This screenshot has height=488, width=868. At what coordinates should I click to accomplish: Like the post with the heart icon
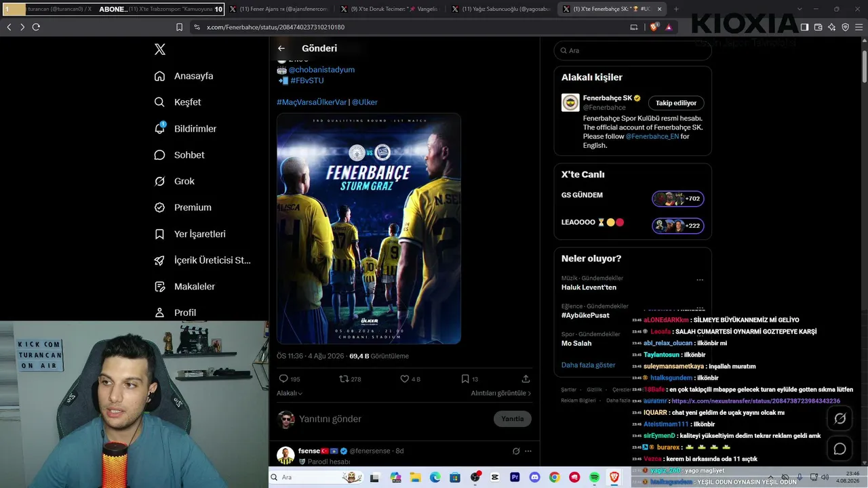[404, 379]
